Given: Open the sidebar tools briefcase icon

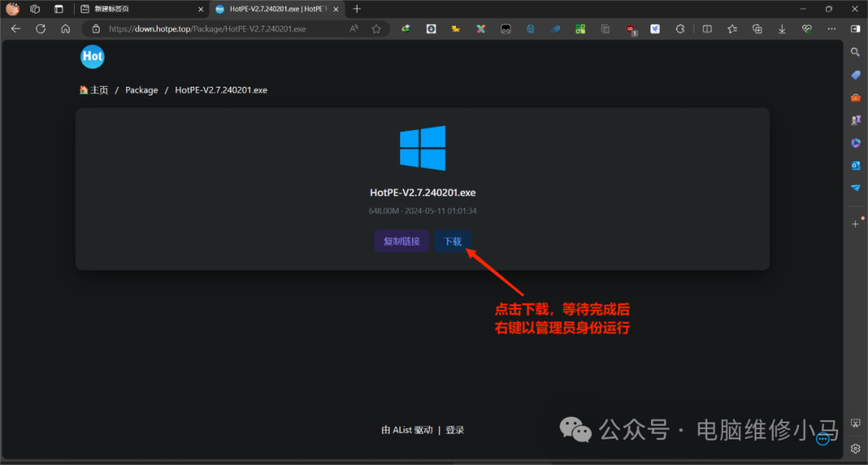Looking at the screenshot, I should tap(855, 98).
